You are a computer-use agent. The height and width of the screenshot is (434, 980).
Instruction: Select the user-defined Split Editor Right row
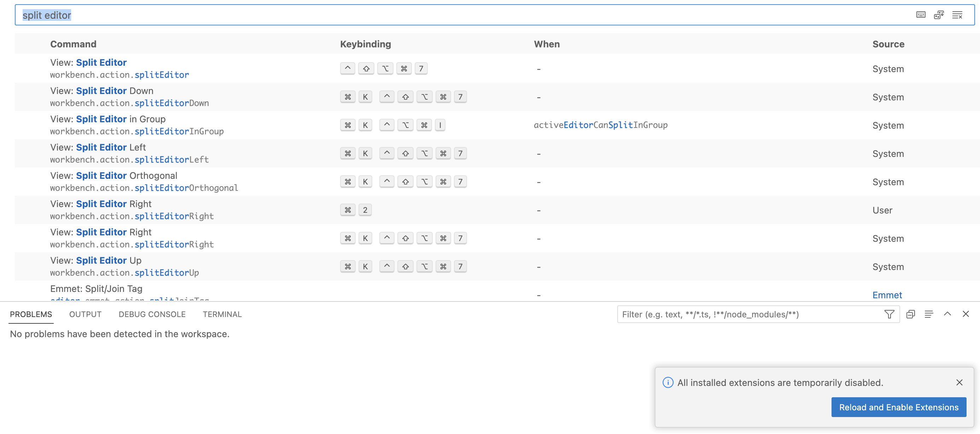pos(495,210)
